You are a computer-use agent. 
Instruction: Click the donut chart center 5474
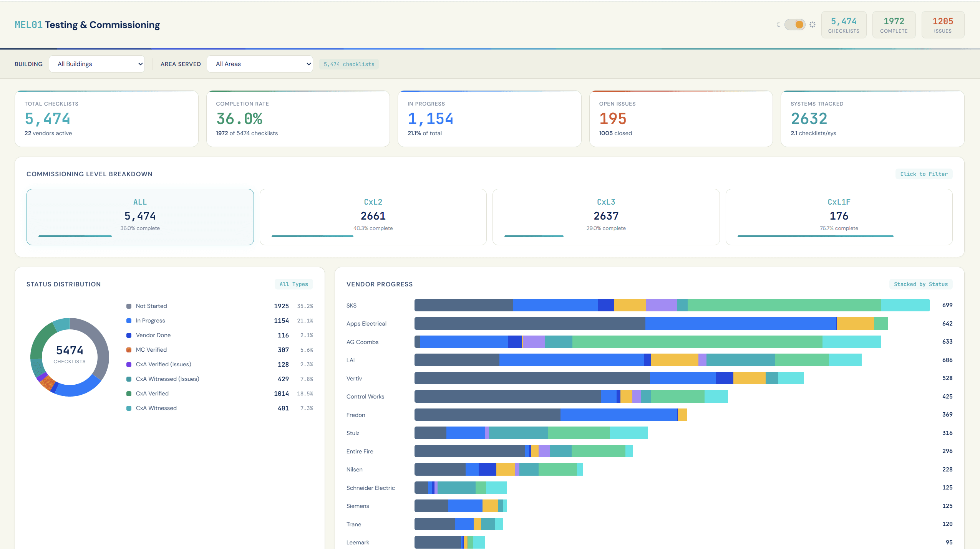tap(70, 350)
